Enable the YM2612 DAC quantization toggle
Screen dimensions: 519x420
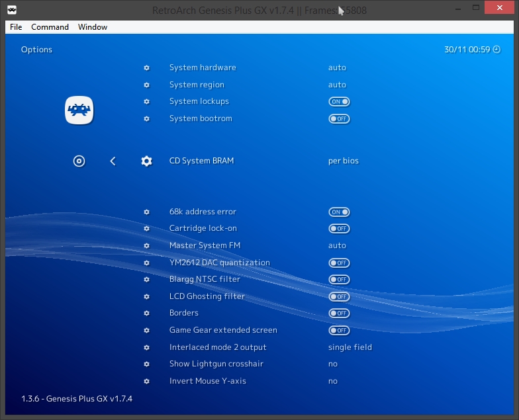tap(339, 263)
